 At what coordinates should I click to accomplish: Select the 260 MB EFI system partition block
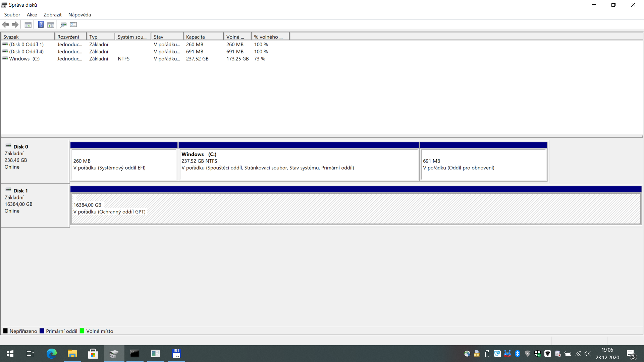pyautogui.click(x=124, y=165)
